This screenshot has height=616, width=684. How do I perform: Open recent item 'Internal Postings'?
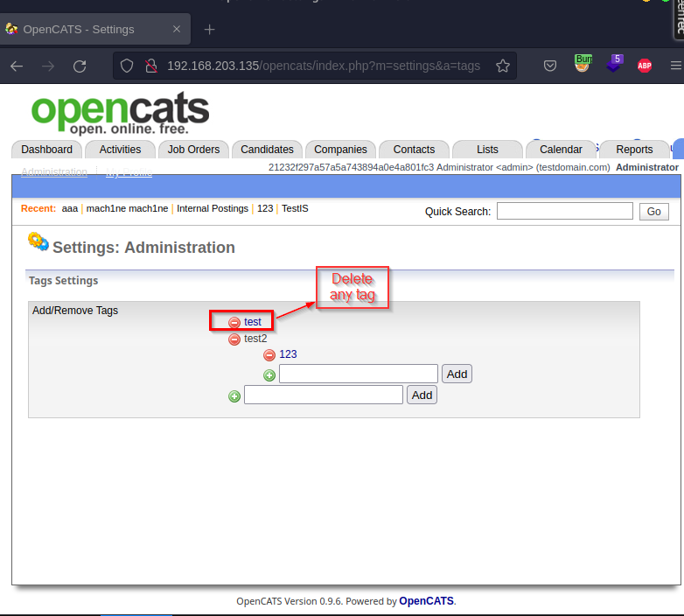tap(213, 208)
